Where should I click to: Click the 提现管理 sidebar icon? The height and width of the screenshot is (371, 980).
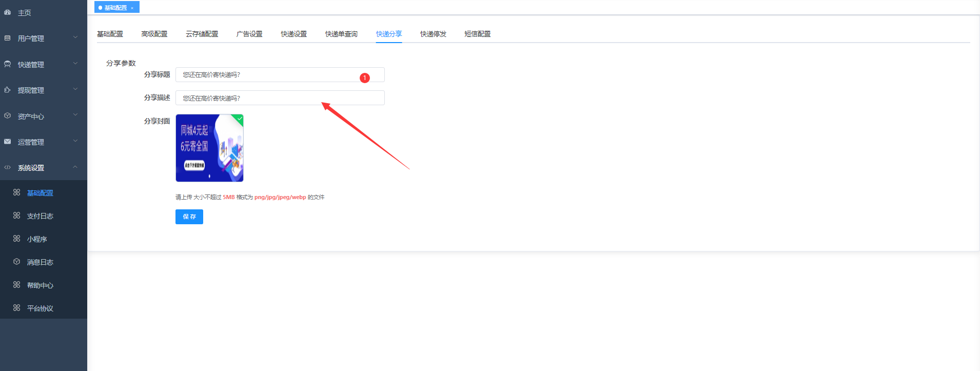pyautogui.click(x=7, y=90)
